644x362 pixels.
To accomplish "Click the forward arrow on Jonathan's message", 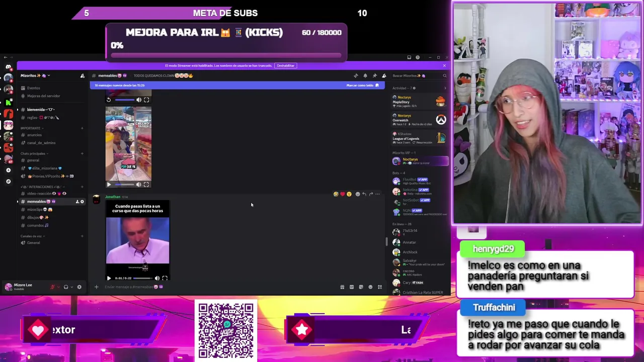I will click(x=371, y=194).
